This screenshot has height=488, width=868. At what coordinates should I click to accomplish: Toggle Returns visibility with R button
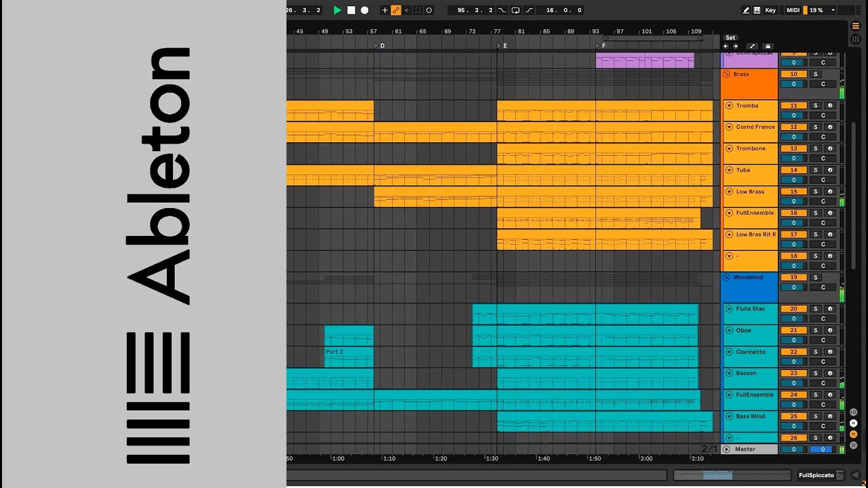coord(854,423)
